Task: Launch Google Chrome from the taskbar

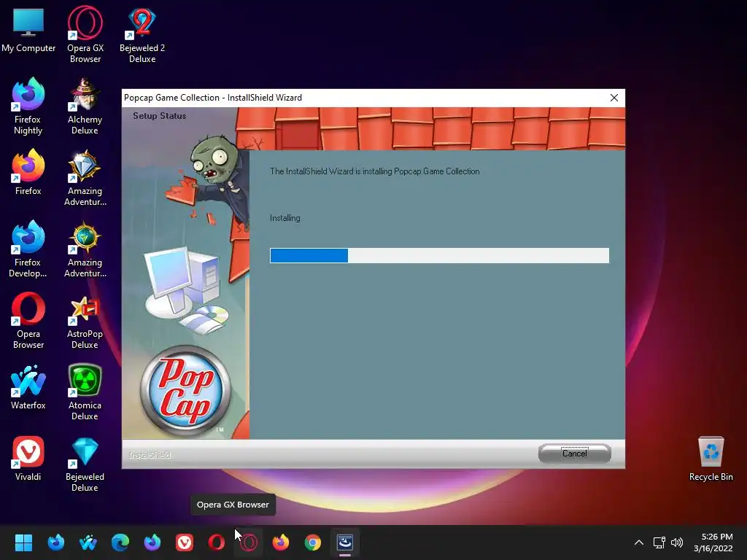Action: point(313,542)
